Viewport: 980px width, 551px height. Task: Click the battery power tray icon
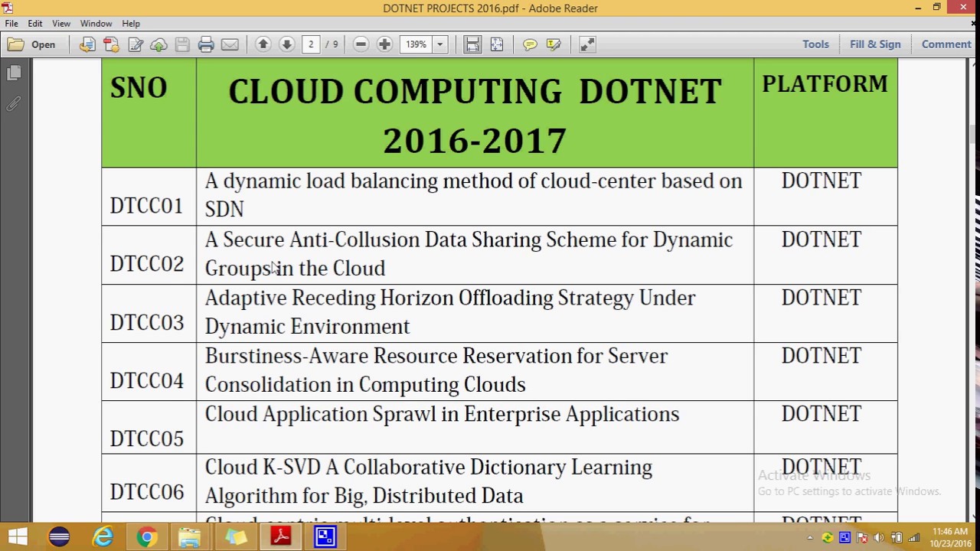(897, 538)
